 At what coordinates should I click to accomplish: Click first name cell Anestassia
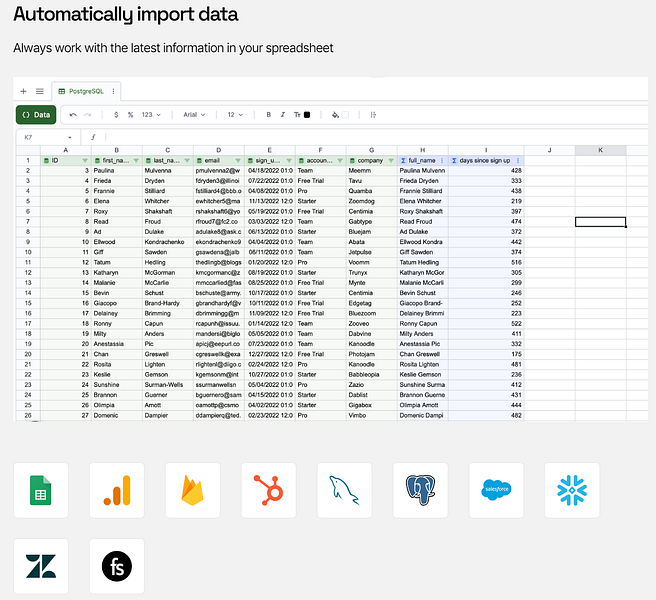click(117, 344)
